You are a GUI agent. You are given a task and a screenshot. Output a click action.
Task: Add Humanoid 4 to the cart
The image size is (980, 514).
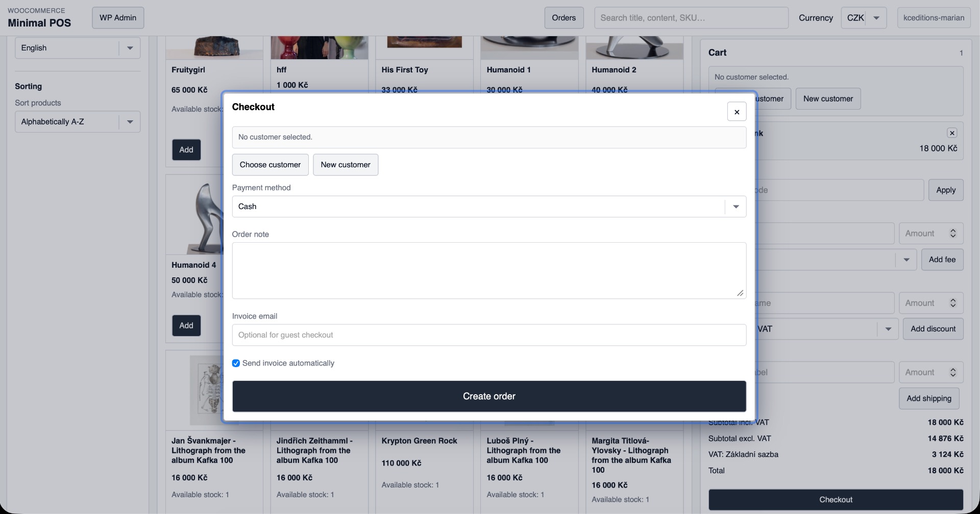pyautogui.click(x=186, y=325)
